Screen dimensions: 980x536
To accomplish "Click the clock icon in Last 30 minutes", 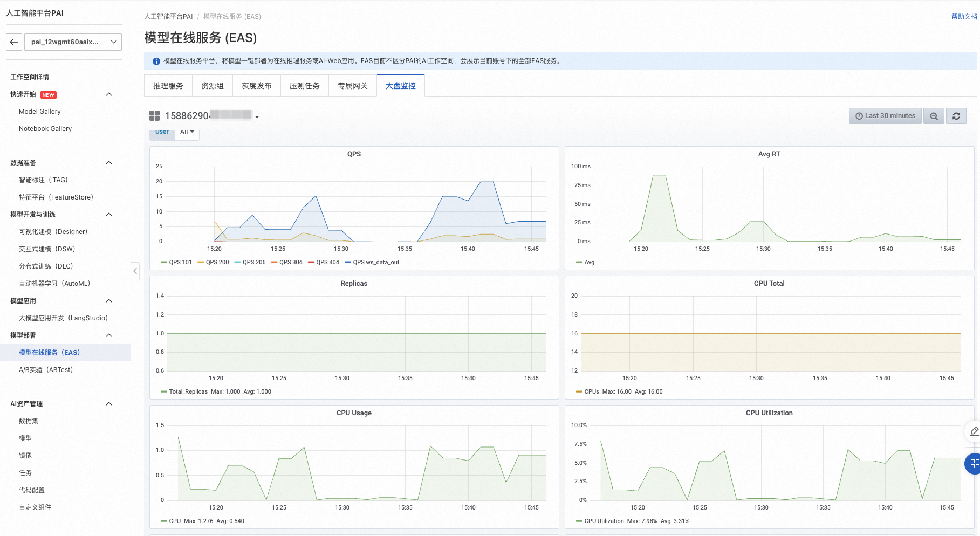I will coord(859,116).
